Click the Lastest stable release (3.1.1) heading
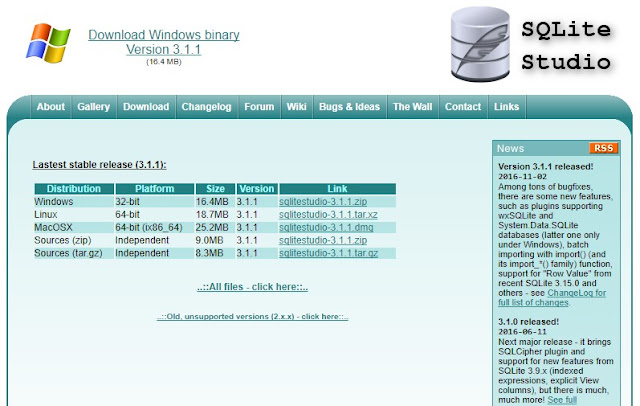The image size is (640, 406). click(99, 165)
